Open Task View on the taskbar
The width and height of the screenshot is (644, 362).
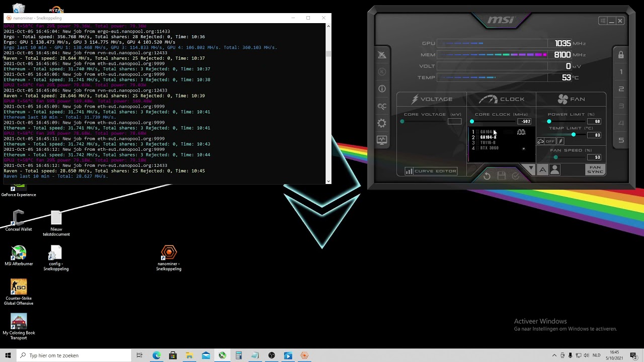(139, 355)
